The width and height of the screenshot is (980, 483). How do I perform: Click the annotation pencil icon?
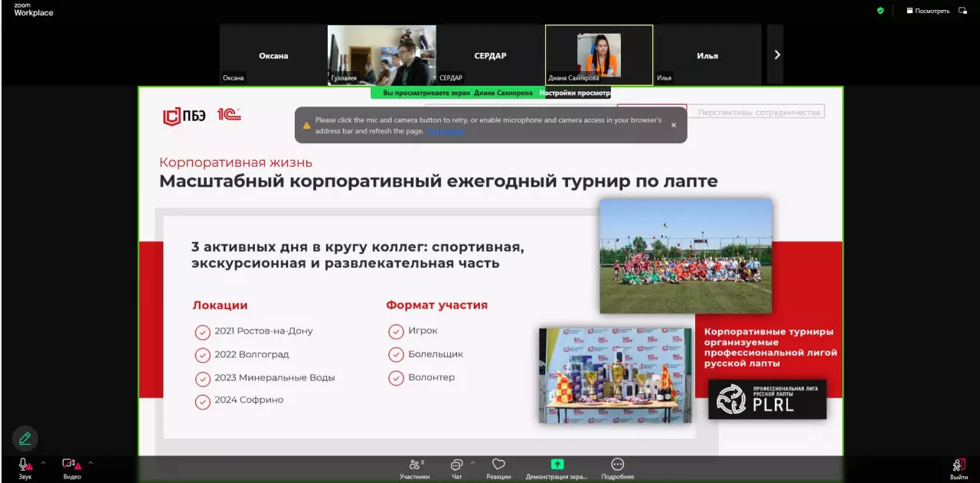click(x=25, y=439)
